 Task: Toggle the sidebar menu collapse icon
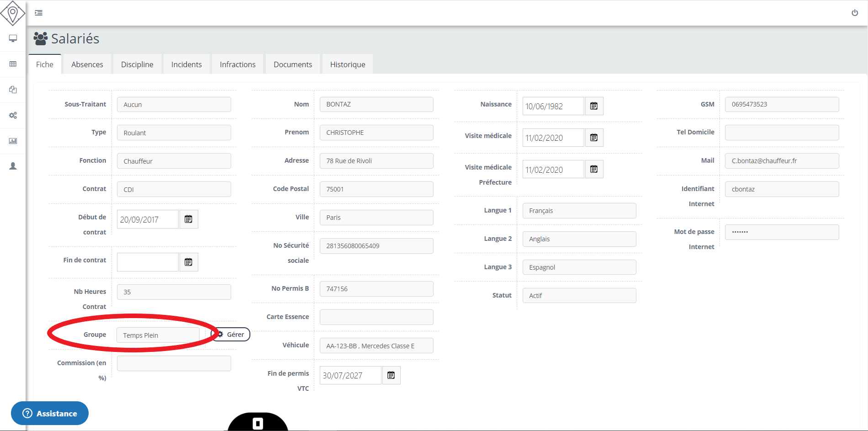point(39,13)
